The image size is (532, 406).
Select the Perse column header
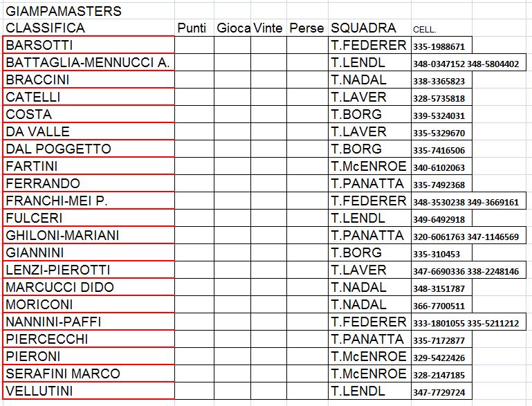[306, 28]
